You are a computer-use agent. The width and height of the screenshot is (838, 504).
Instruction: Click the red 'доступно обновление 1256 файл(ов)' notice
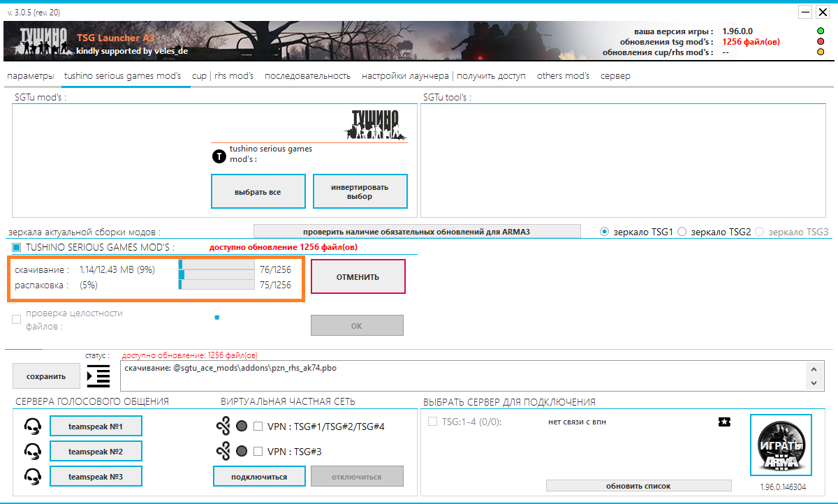284,247
